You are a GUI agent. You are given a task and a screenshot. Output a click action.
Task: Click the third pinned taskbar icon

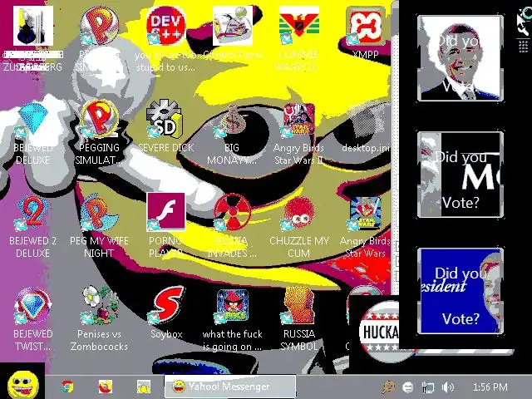144,387
